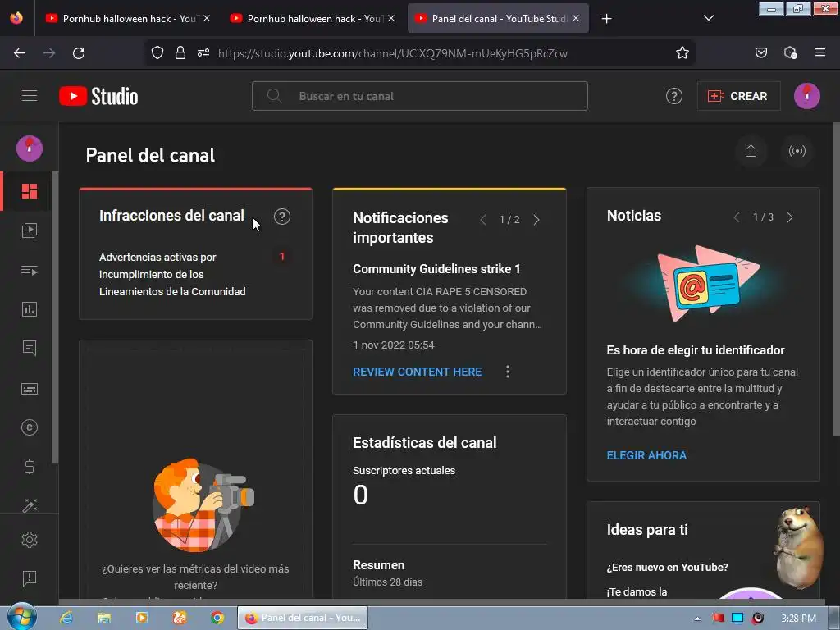Open the media player taskbar icon
This screenshot has width=840, height=630.
(x=142, y=618)
